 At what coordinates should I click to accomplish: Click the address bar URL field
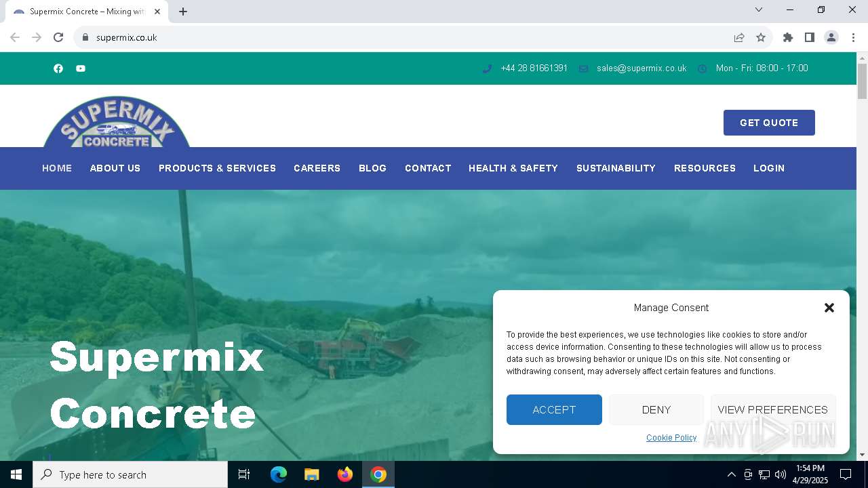point(407,37)
